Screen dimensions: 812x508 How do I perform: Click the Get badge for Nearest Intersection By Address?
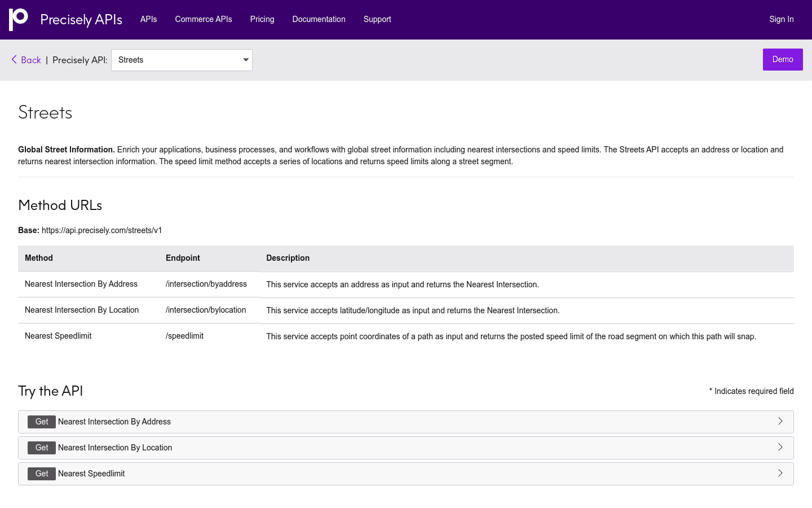pyautogui.click(x=42, y=422)
